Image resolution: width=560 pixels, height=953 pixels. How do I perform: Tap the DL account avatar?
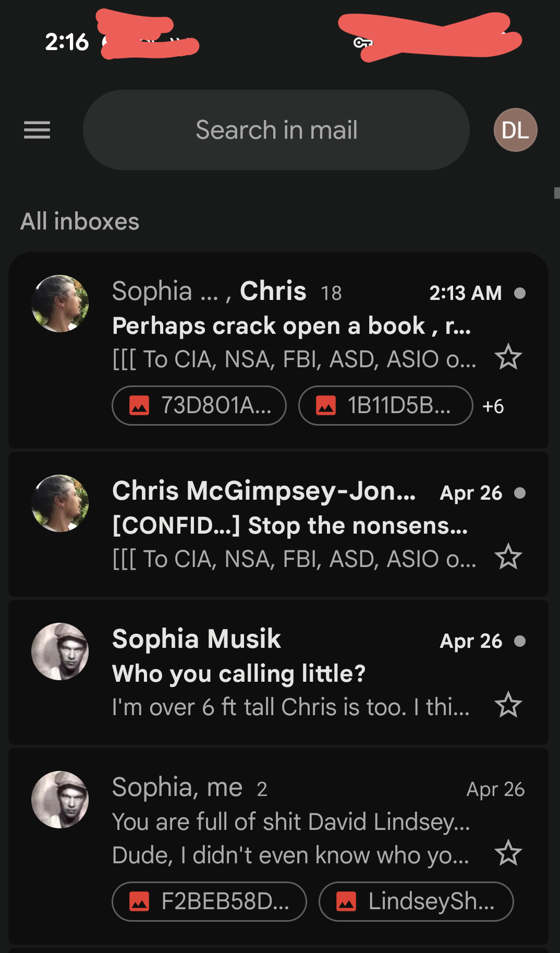click(515, 130)
